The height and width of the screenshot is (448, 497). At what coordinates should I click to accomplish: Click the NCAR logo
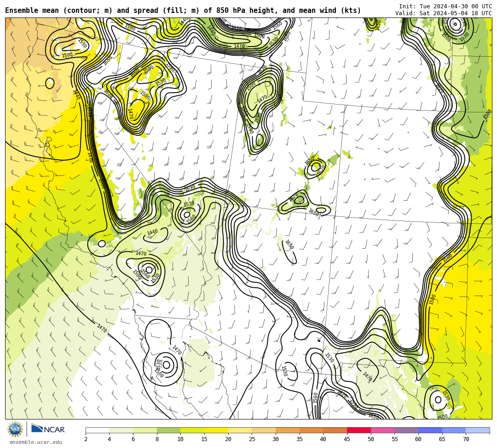tap(48, 429)
